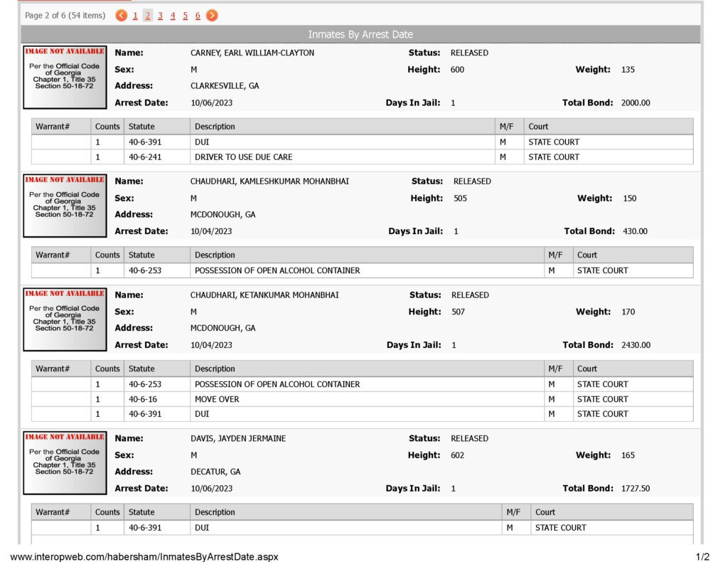Image resolution: width=728 pixels, height=562 pixels.
Task: Click Earl Carney's image-not-available thumbnail
Action: (x=65, y=77)
